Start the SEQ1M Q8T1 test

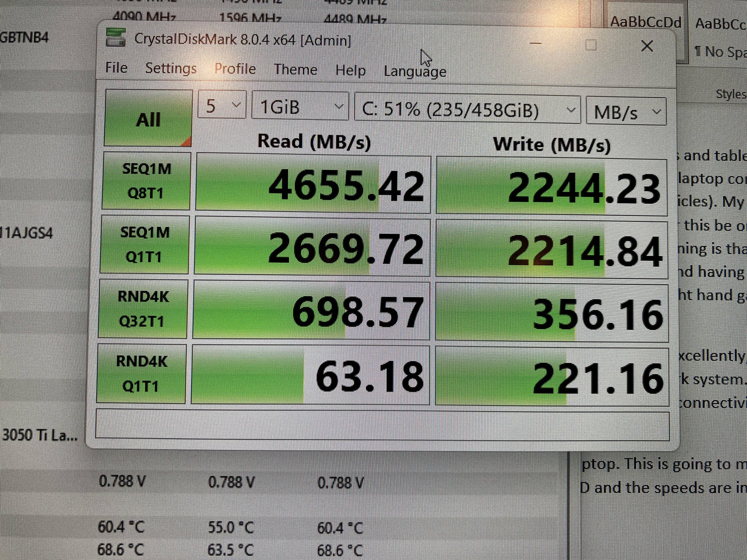(146, 181)
